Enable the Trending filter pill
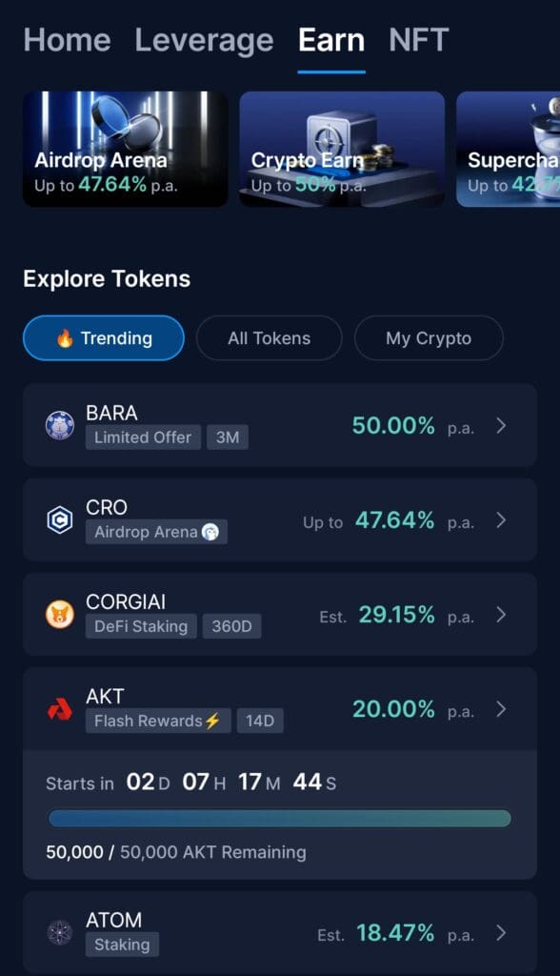Viewport: 560px width, 976px height. coord(103,337)
